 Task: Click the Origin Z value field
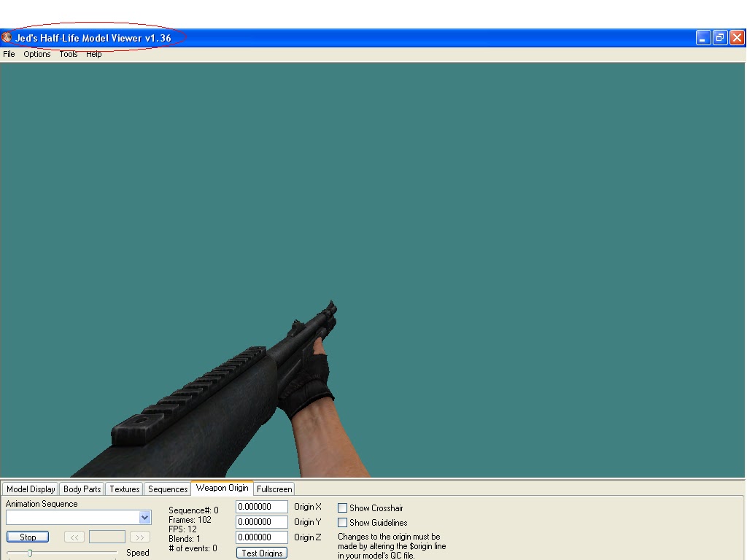(262, 537)
